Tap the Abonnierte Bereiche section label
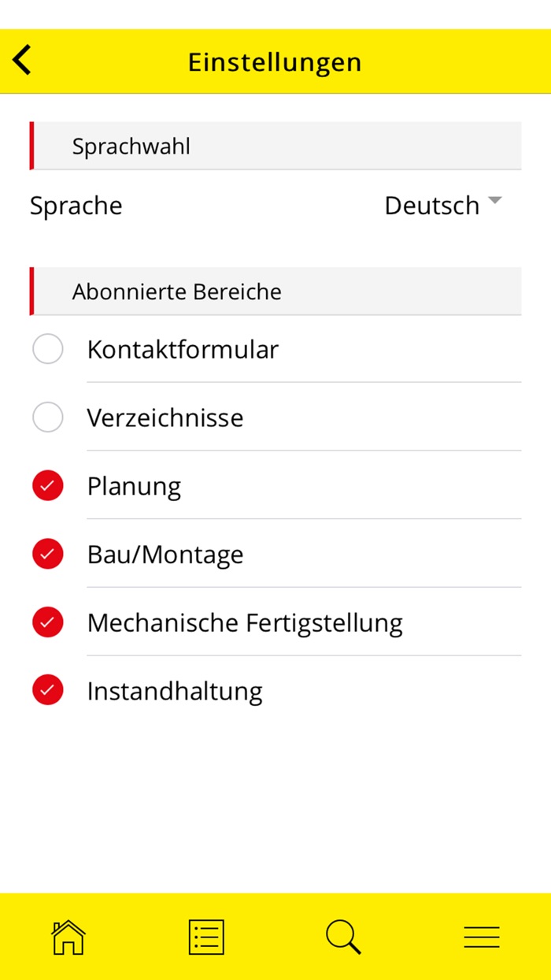 pyautogui.click(x=176, y=291)
